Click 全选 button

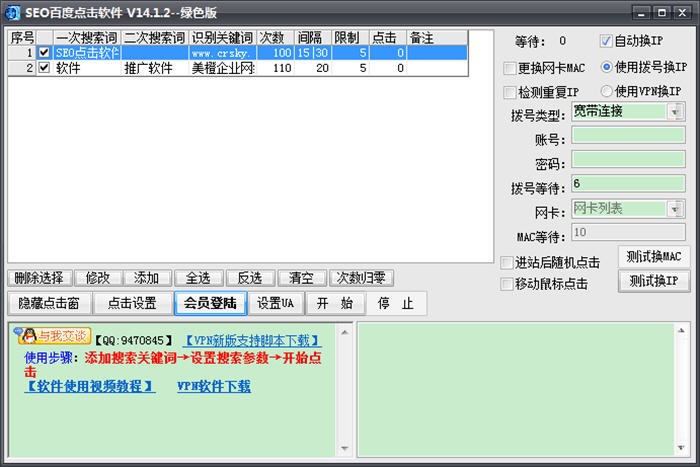(x=198, y=278)
